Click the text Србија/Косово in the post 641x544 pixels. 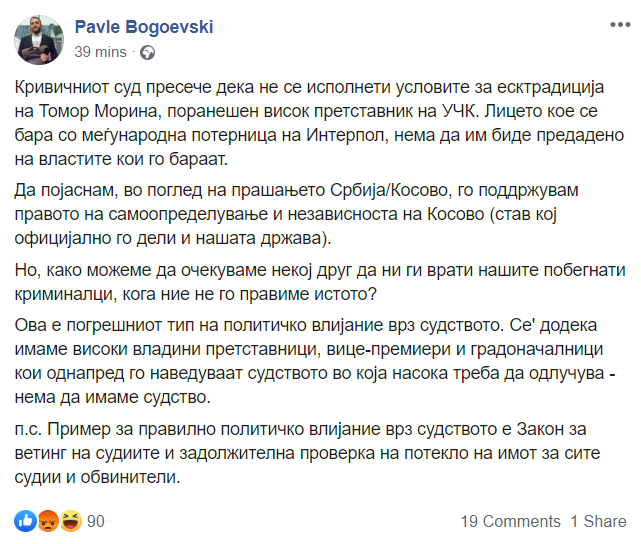pos(389,190)
